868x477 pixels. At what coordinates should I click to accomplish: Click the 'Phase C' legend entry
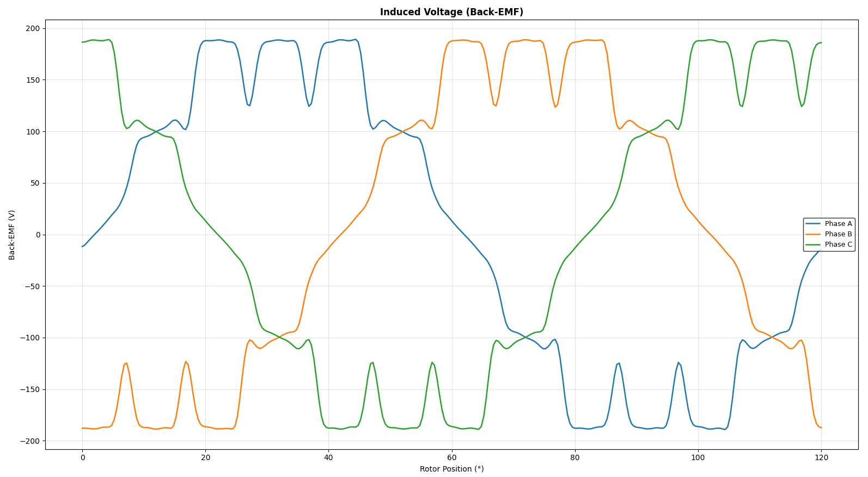point(829,244)
